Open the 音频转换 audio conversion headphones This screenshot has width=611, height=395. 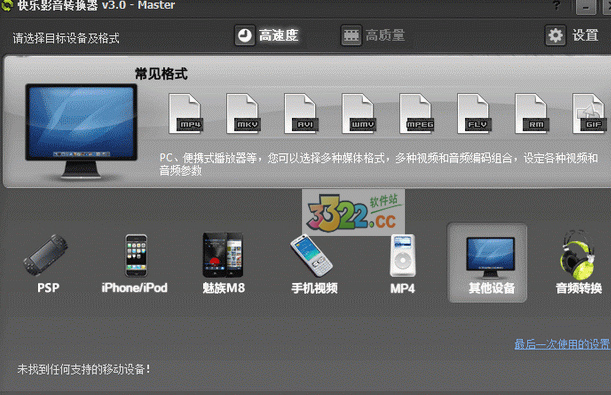[579, 263]
